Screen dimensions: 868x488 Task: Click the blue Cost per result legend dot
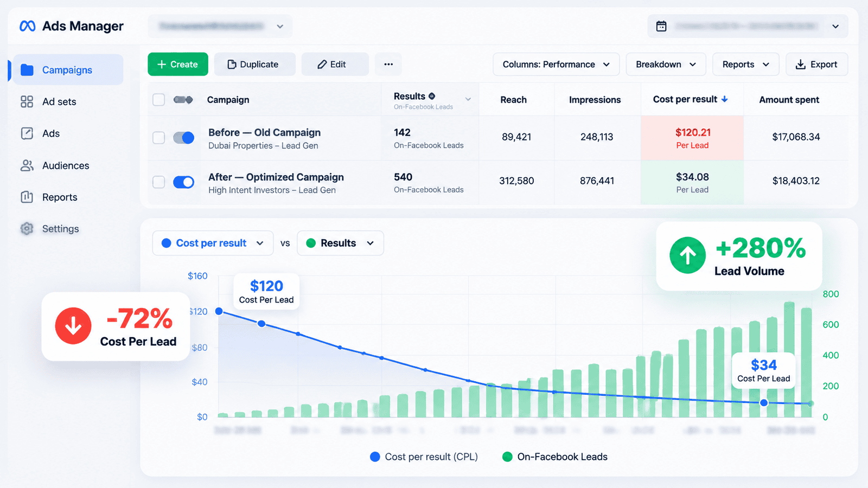[375, 457]
